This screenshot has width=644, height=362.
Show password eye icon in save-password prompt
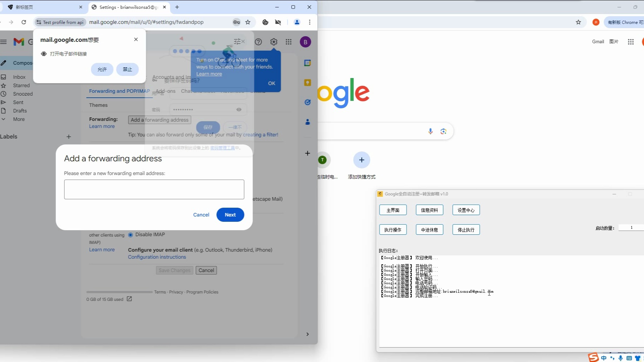[239, 110]
